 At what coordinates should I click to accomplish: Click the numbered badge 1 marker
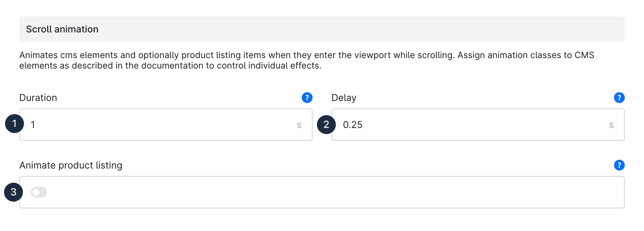click(14, 124)
